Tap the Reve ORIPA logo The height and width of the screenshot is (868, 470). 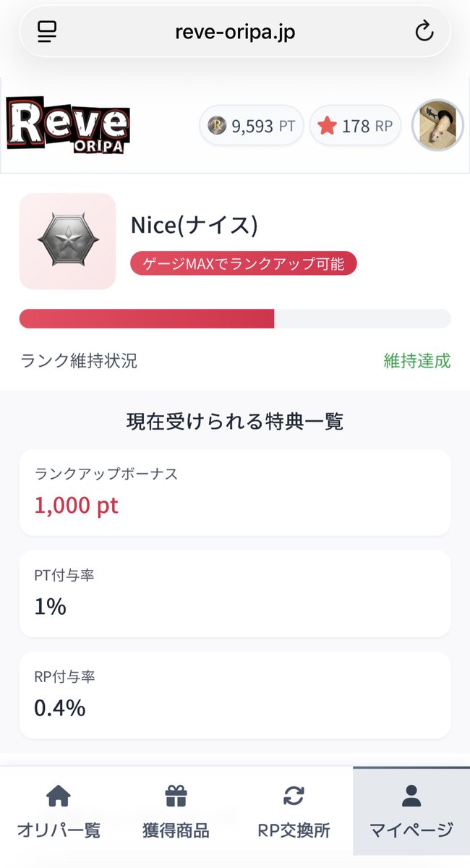point(69,126)
